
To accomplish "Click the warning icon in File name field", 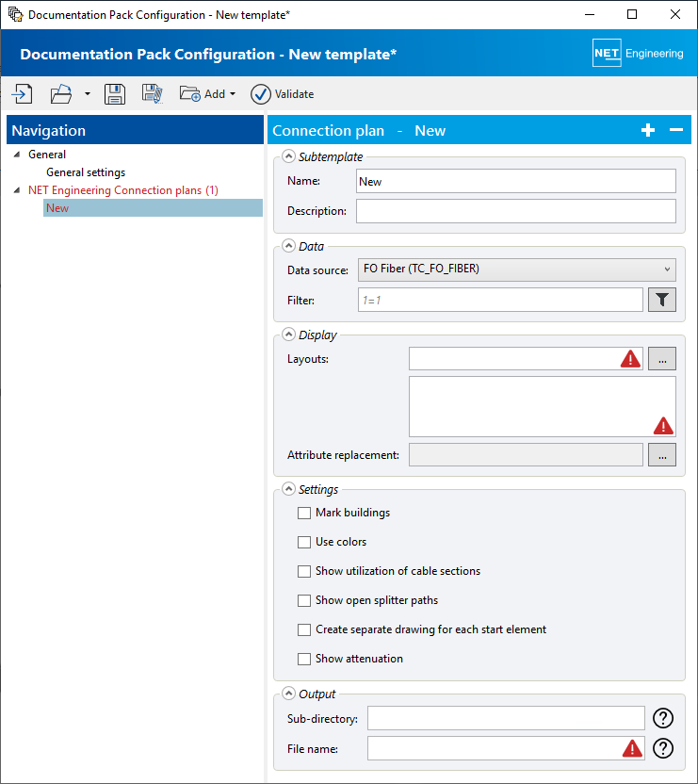I will tap(632, 748).
